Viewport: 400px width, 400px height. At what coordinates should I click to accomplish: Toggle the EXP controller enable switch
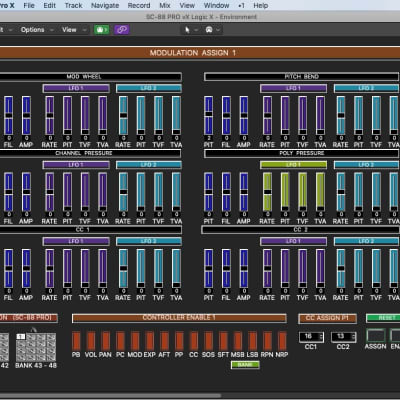point(150,341)
